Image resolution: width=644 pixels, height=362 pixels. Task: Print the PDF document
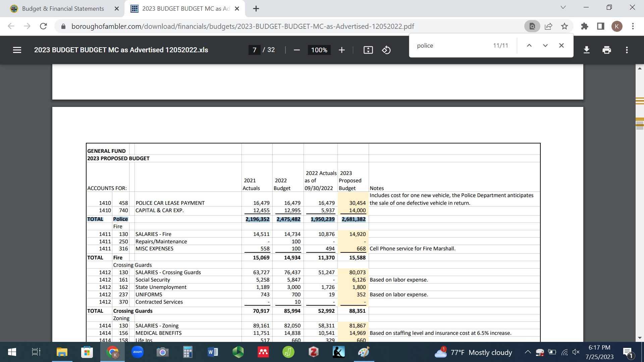pos(606,50)
